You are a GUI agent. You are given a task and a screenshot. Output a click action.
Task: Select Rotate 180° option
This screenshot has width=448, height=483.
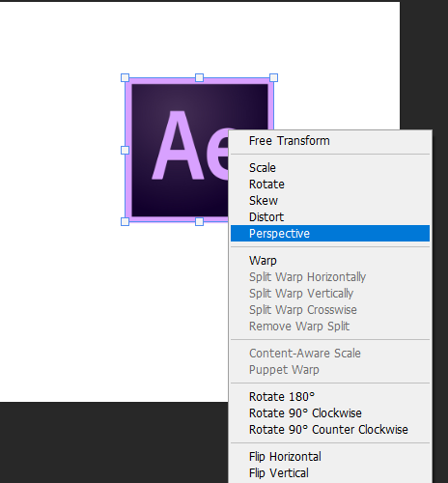[x=330, y=397]
